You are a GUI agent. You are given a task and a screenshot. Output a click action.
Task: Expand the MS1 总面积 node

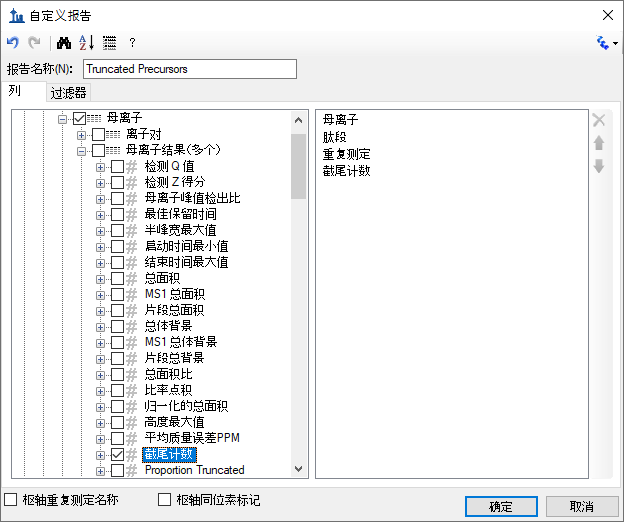[x=100, y=295]
